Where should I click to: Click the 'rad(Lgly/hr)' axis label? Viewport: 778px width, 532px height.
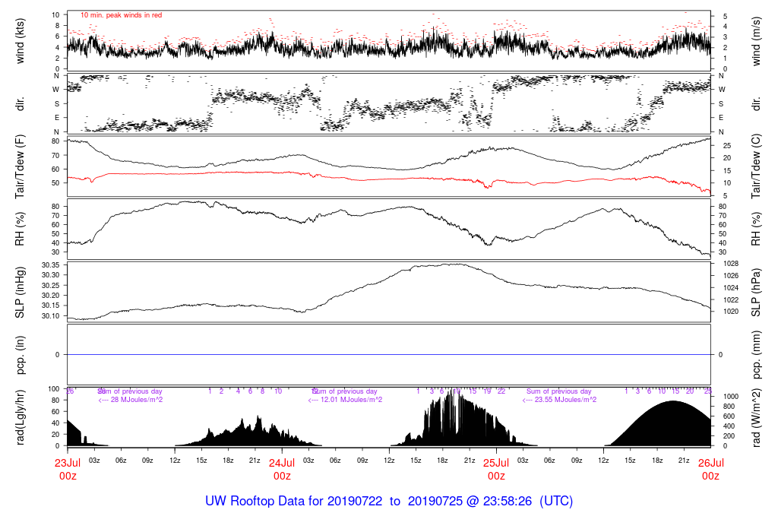pos(20,417)
